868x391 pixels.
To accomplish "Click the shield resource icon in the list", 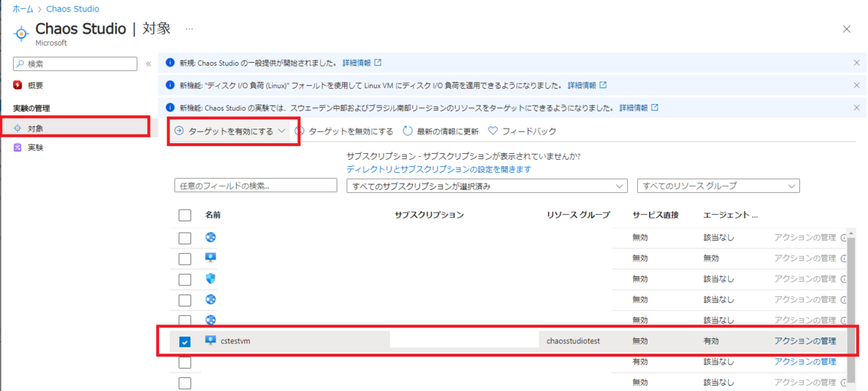I will click(x=210, y=278).
